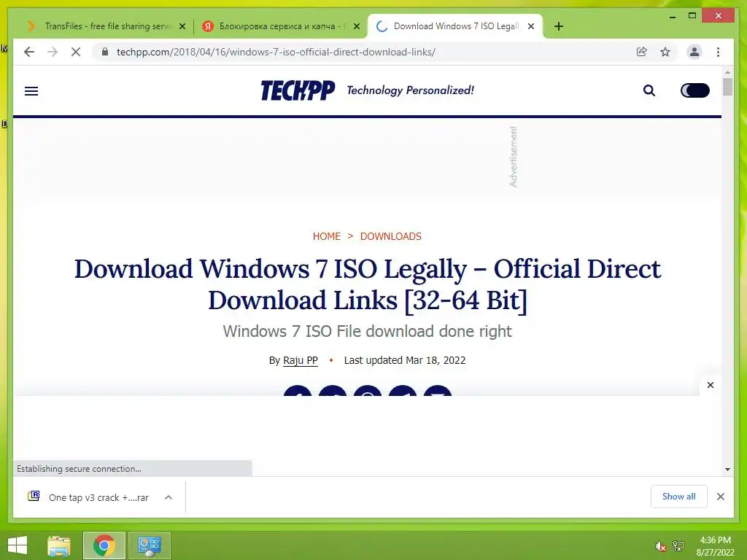Expand options chevron for downloaded rar file
This screenshot has width=747, height=560.
169,497
